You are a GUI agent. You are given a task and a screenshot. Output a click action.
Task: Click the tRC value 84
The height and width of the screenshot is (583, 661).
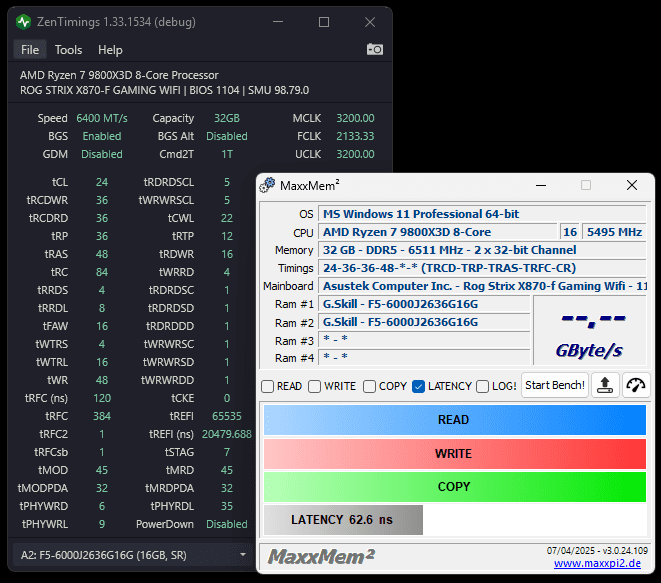pyautogui.click(x=102, y=272)
